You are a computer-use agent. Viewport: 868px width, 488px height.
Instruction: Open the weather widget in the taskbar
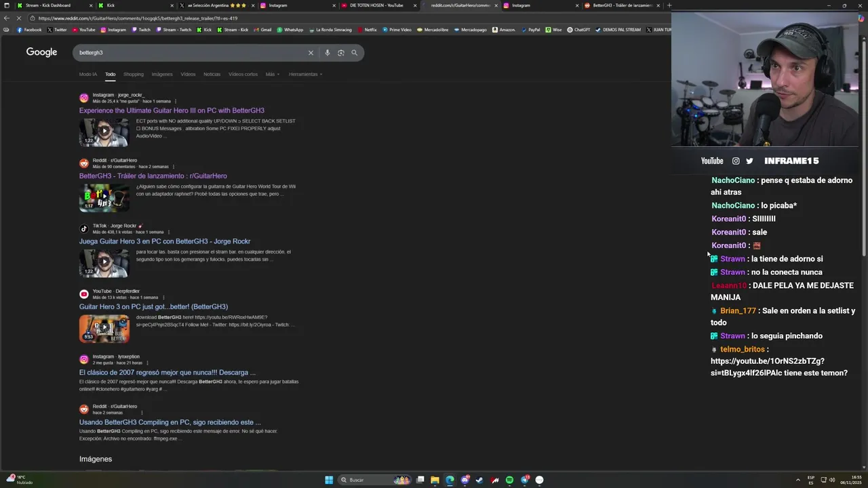pos(19,480)
